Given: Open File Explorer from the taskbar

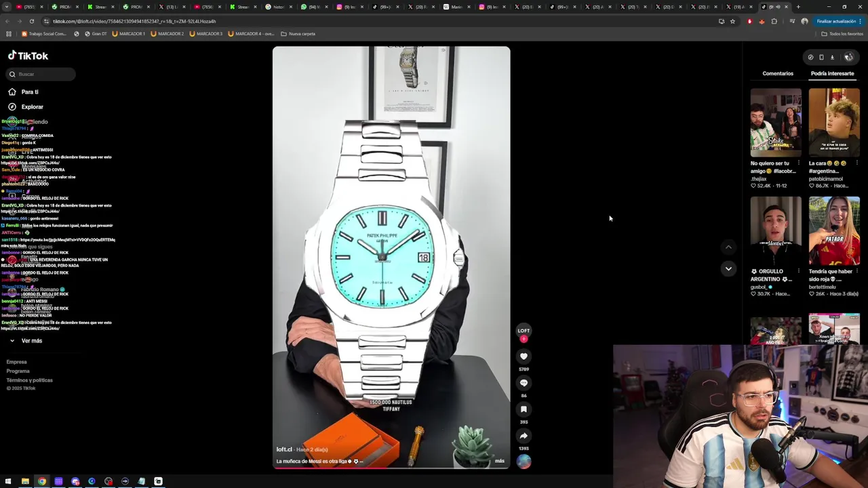Looking at the screenshot, I should tap(25, 481).
